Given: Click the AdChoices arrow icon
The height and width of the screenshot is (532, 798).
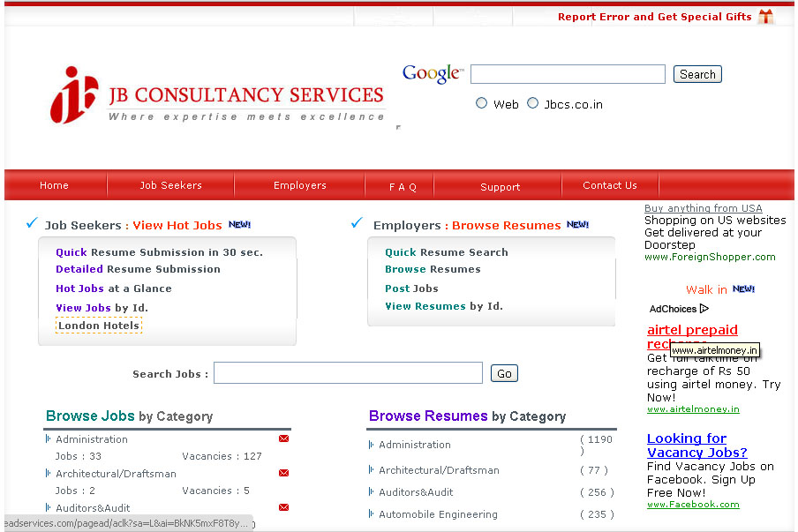Looking at the screenshot, I should 704,309.
